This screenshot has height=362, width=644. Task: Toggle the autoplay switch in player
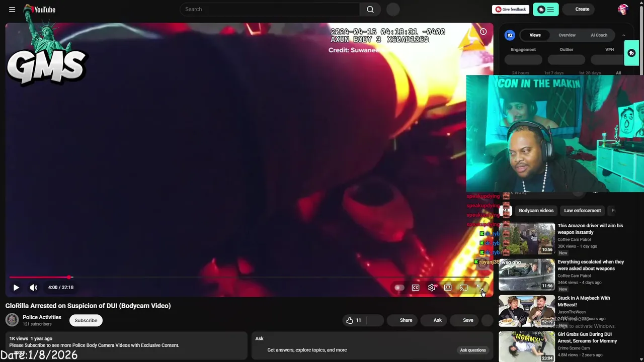(399, 288)
